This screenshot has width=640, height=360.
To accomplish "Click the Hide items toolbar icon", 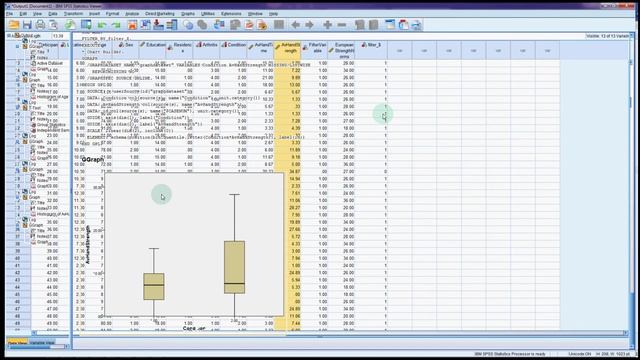I will pyautogui.click(x=373, y=25).
